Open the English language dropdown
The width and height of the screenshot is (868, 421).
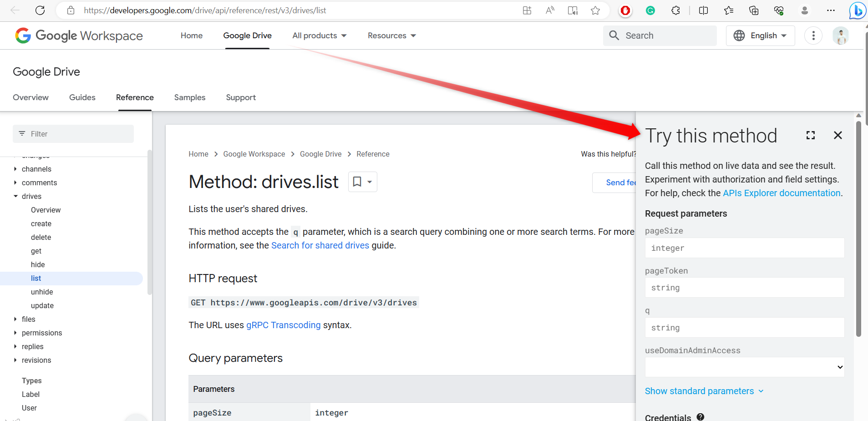(761, 36)
